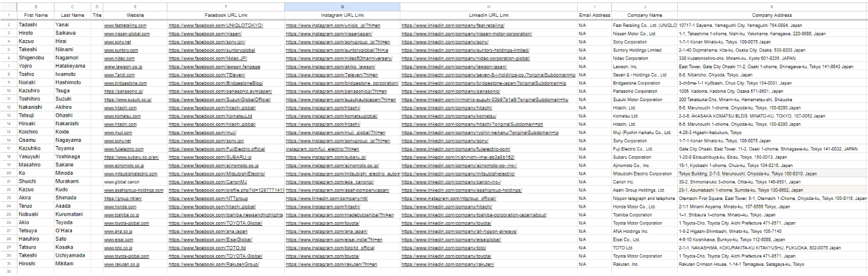Open the instagram.com/nissanjapan/ link
The image size is (868, 276).
(x=330, y=34)
